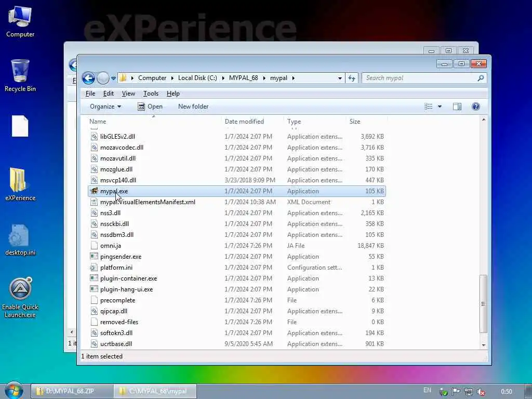Sort by the Type column header
Screen dimensions: 532x399
[315, 122]
